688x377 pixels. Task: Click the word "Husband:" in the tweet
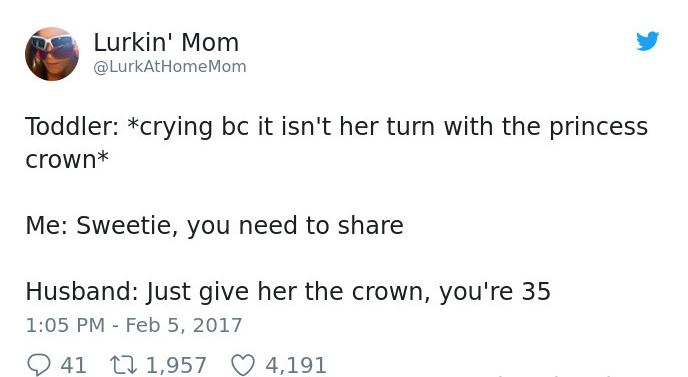click(x=82, y=291)
